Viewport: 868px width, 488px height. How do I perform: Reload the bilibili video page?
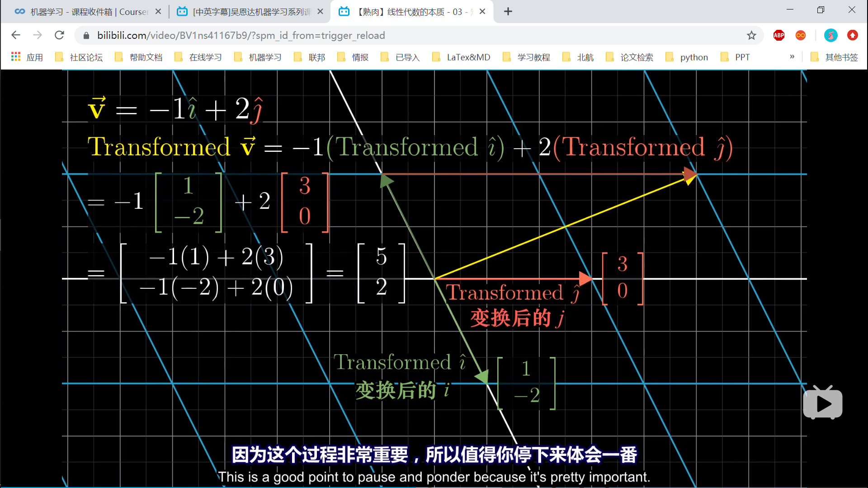tap(59, 35)
